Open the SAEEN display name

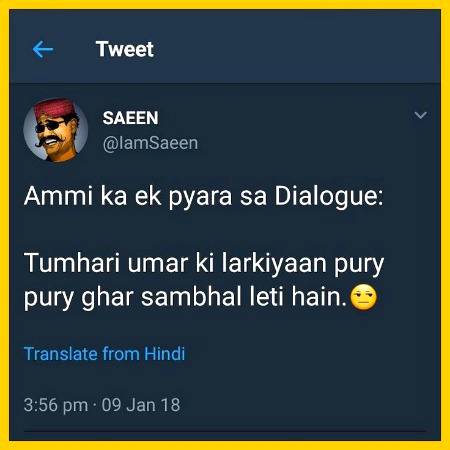point(130,118)
